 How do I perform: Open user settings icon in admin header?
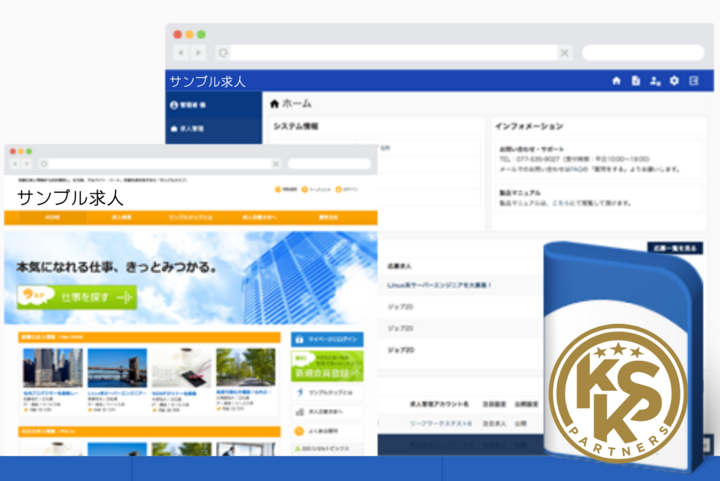tap(655, 81)
